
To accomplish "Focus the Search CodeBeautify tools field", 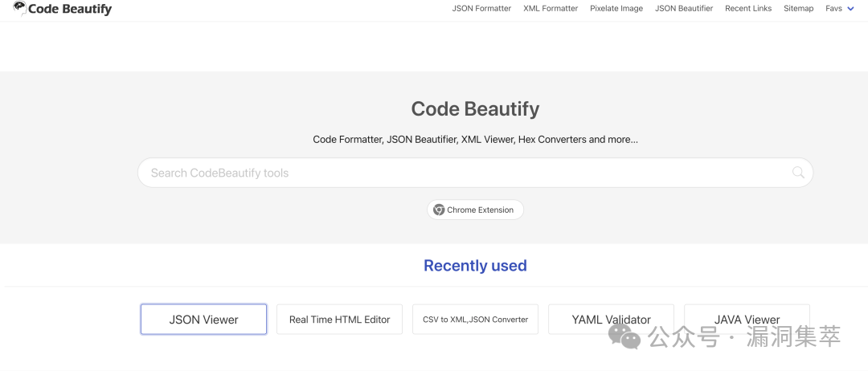I will pos(475,173).
